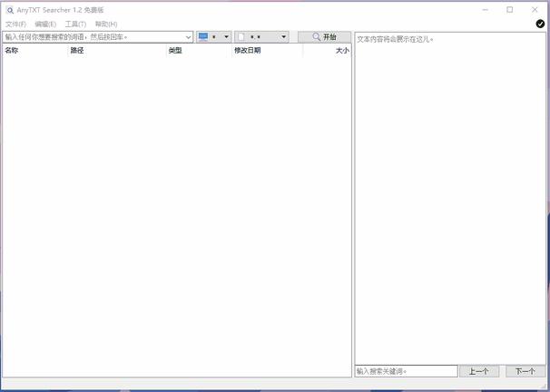Click the black checkmark status icon

[x=540, y=24]
